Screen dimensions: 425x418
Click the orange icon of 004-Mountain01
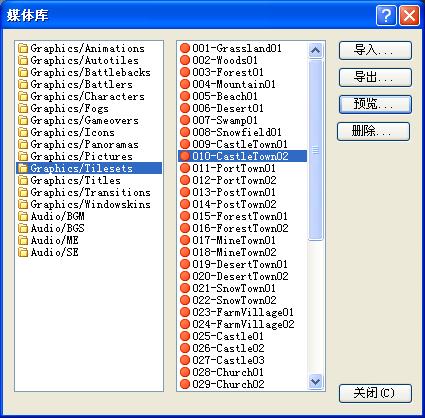pos(185,84)
